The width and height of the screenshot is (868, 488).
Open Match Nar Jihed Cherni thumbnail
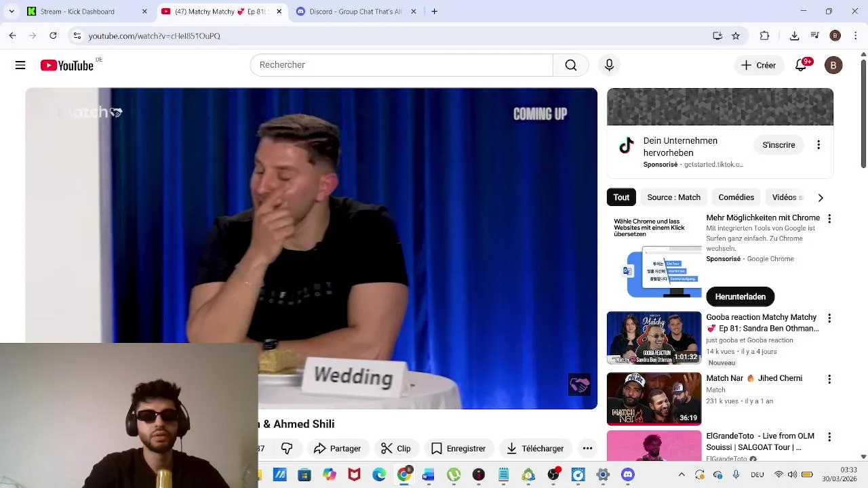(654, 399)
